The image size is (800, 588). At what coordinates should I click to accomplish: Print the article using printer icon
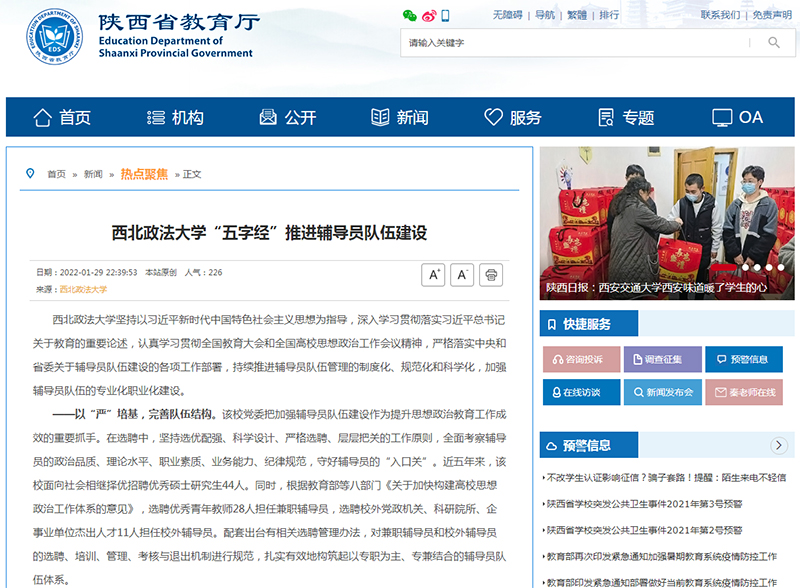[x=491, y=275]
